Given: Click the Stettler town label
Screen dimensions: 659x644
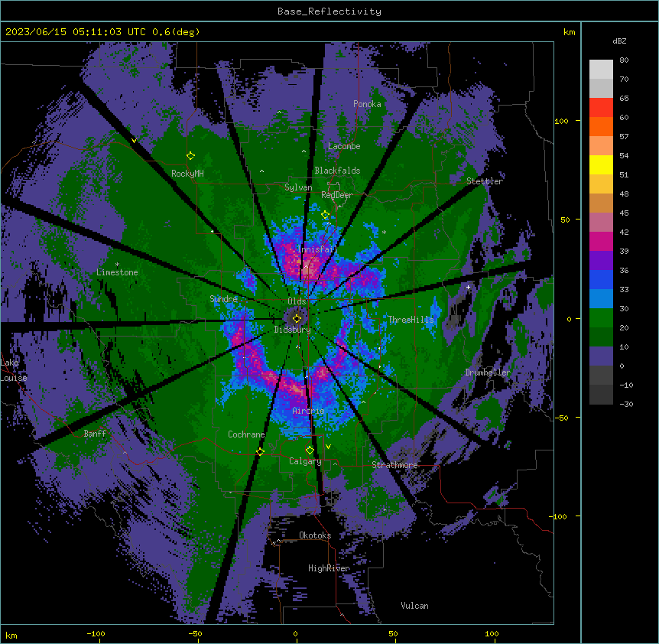Looking at the screenshot, I should [485, 181].
